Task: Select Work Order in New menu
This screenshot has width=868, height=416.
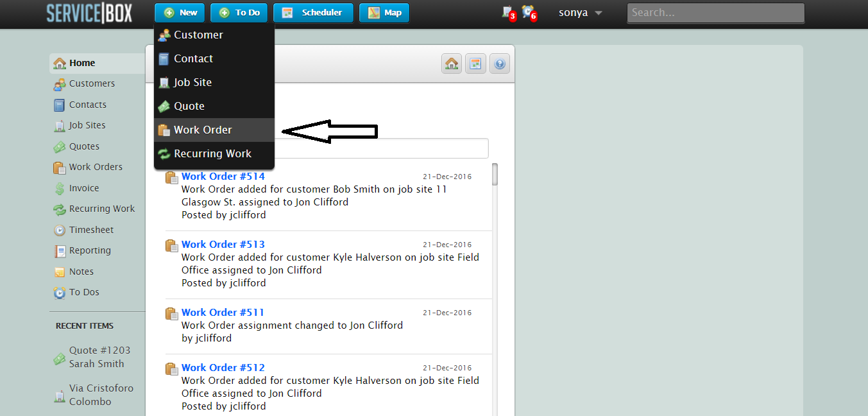Action: [x=214, y=130]
